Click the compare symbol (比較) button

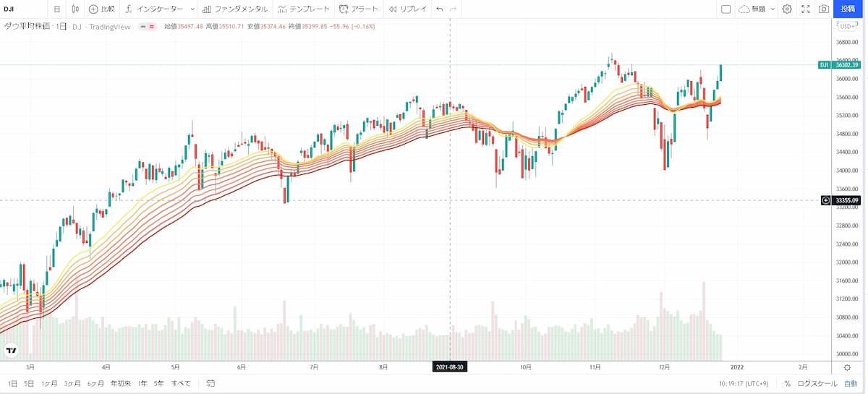click(101, 9)
